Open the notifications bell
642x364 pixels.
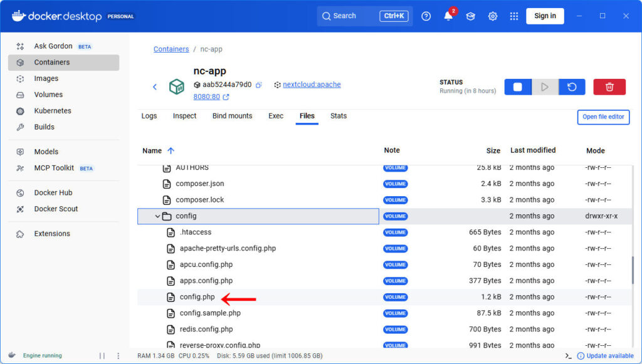point(448,16)
